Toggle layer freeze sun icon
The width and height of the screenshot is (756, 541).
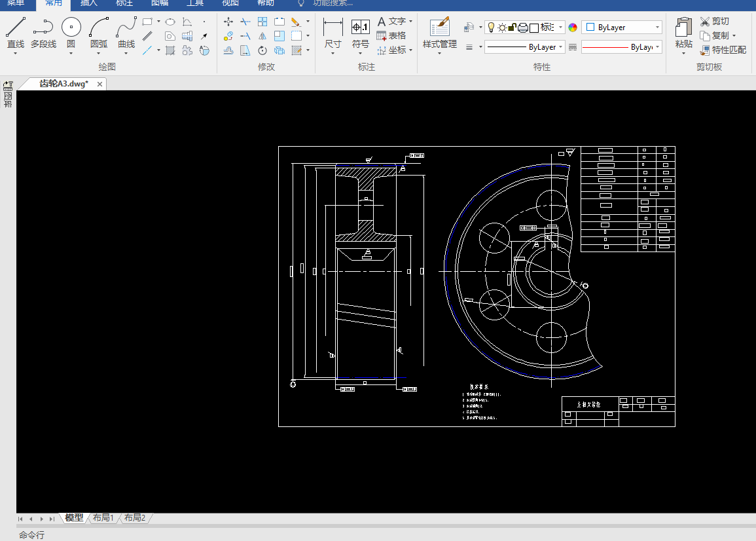[502, 28]
